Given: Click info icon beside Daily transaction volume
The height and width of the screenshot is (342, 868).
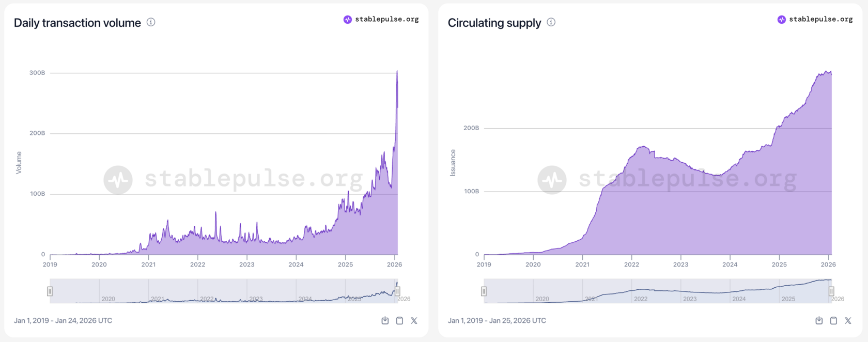Looking at the screenshot, I should (x=151, y=22).
